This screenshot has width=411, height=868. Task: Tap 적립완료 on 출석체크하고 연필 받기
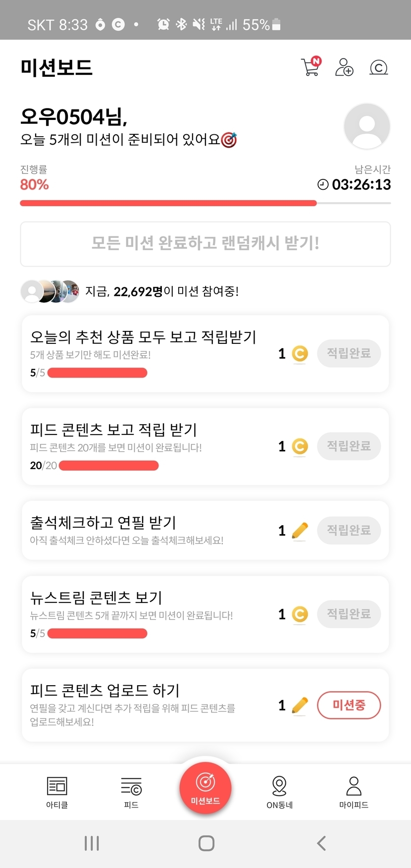click(349, 530)
